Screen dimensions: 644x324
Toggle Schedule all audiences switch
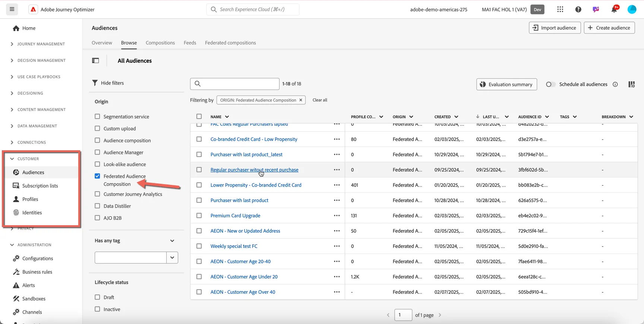click(550, 84)
